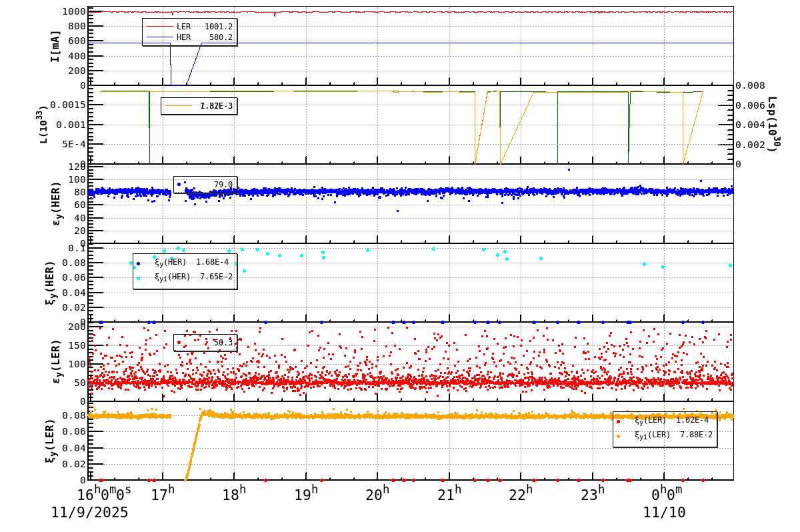Click the 800 tick on current axis
This screenshot has height=532, width=800.
pyautogui.click(x=77, y=26)
